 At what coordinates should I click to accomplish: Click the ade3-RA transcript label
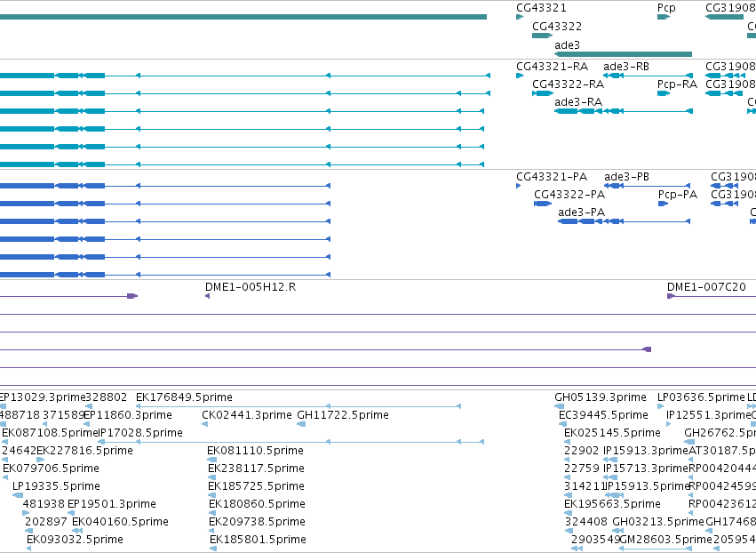[578, 102]
